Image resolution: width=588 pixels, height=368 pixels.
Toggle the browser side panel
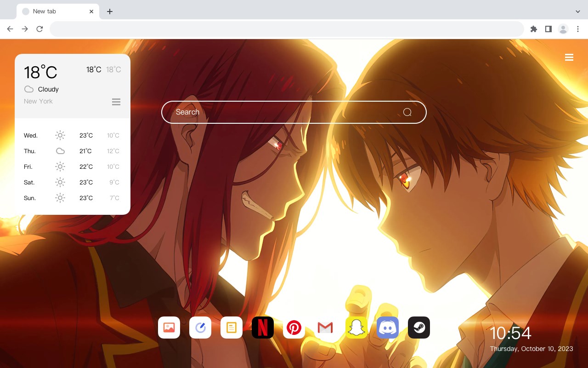pos(548,29)
